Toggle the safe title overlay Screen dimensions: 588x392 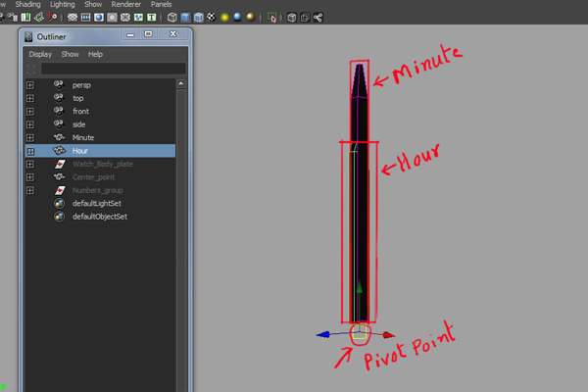152,18
